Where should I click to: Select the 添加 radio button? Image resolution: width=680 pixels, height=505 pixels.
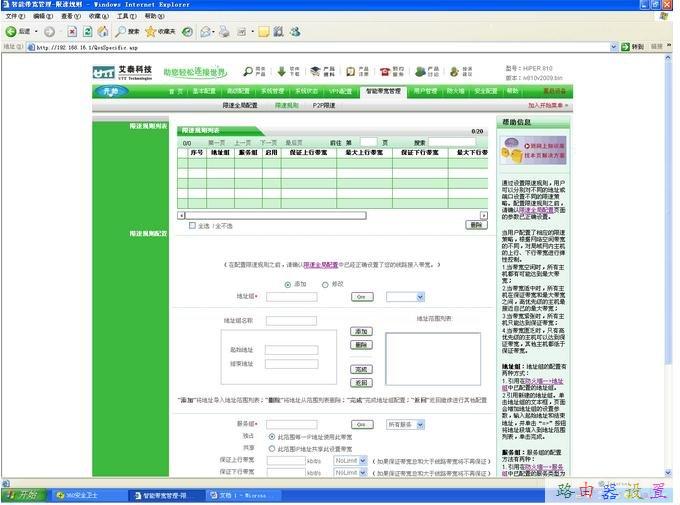tap(288, 285)
